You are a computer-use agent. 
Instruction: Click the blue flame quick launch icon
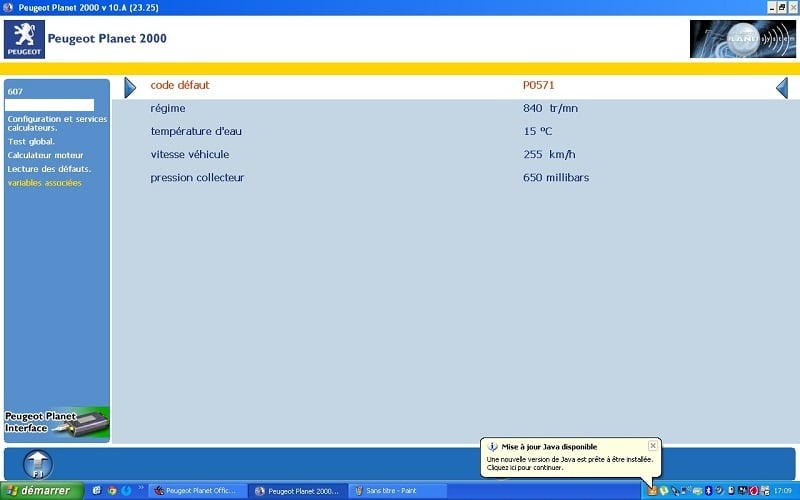pos(126,490)
